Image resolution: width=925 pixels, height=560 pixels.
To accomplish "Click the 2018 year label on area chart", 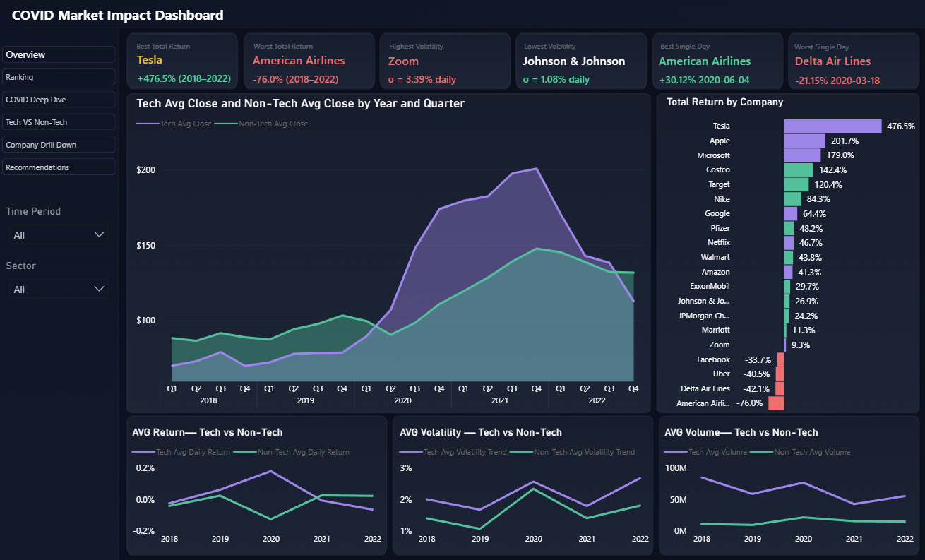I will [x=208, y=400].
